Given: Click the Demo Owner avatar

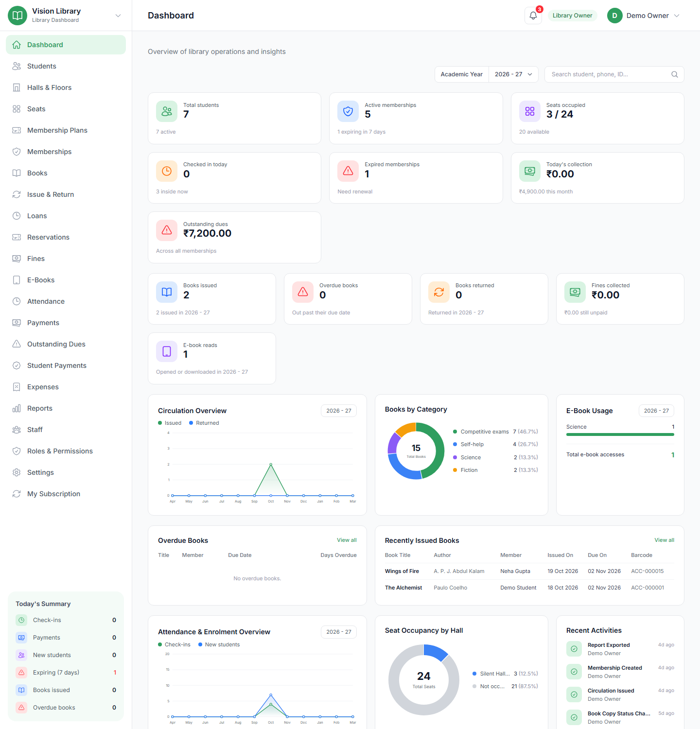Looking at the screenshot, I should point(615,16).
